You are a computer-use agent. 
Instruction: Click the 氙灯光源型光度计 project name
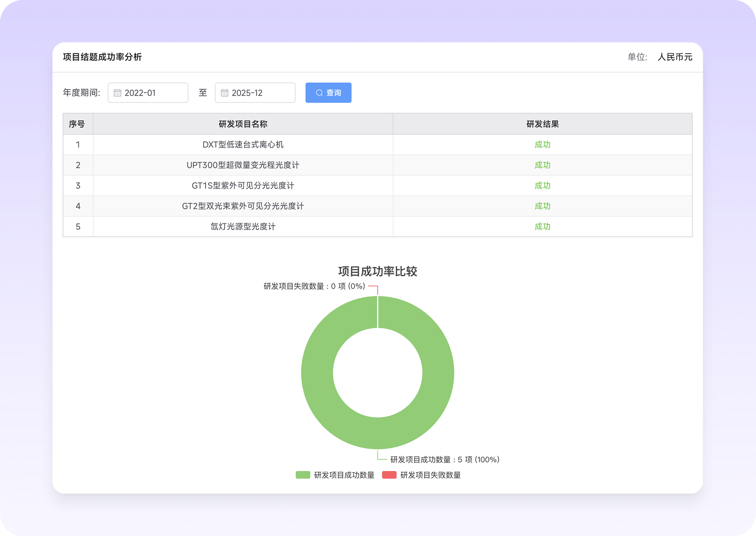[243, 227]
